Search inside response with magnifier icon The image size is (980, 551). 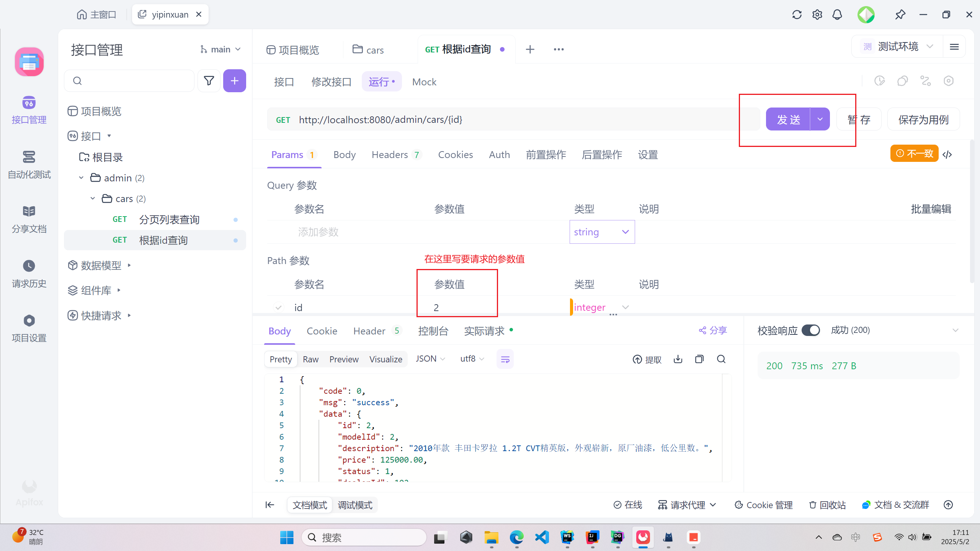(x=721, y=359)
